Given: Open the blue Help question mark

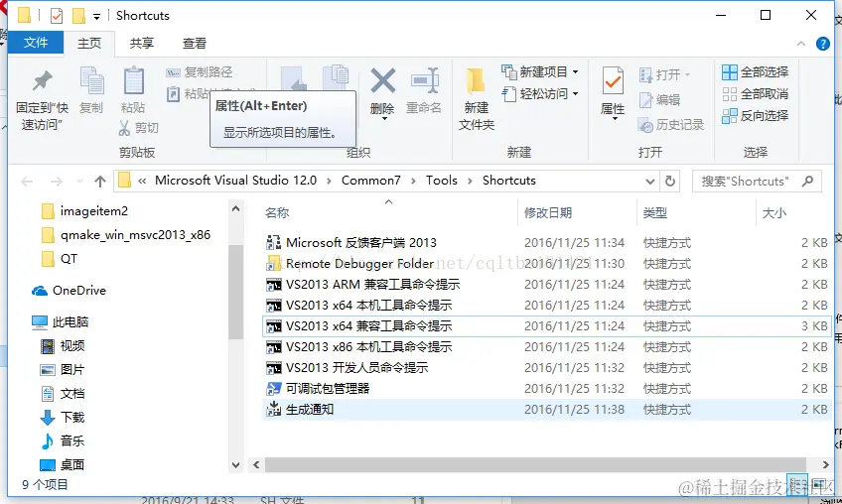Looking at the screenshot, I should 822,44.
